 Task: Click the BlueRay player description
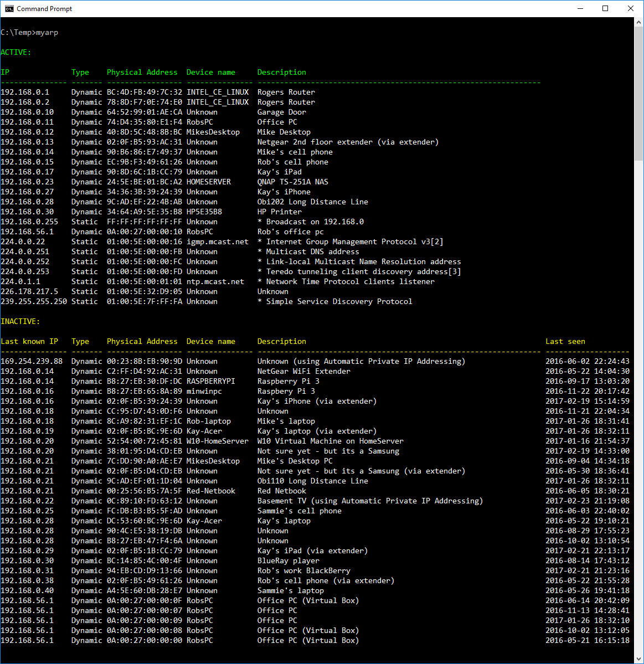pyautogui.click(x=288, y=560)
